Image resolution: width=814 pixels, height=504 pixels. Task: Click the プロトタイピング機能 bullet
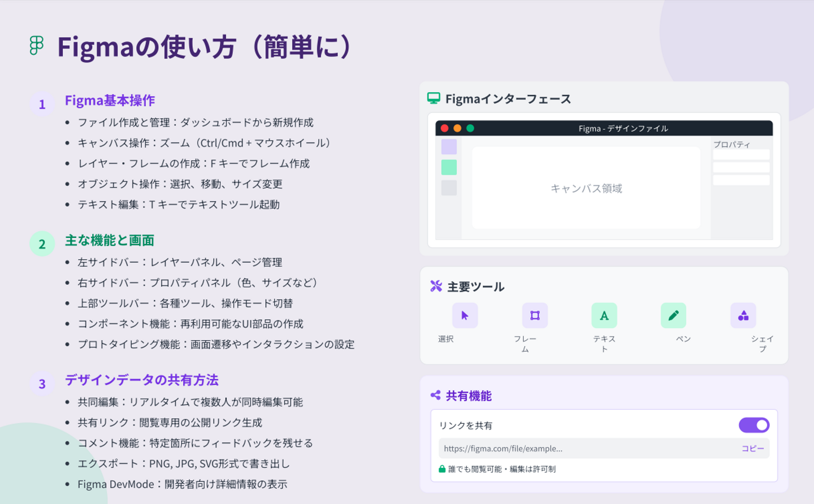pyautogui.click(x=217, y=344)
